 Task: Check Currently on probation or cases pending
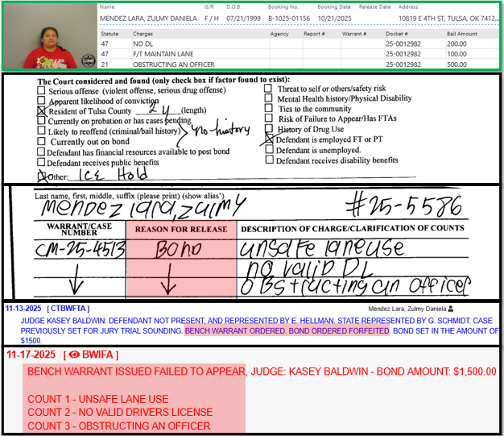pyautogui.click(x=41, y=120)
